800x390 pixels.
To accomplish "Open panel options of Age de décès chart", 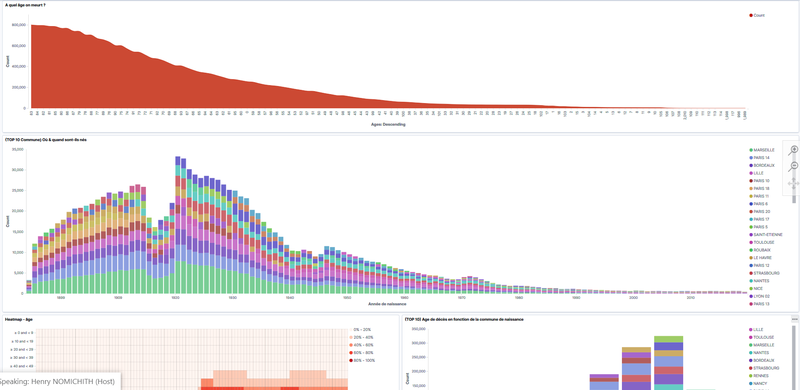I will (x=794, y=319).
